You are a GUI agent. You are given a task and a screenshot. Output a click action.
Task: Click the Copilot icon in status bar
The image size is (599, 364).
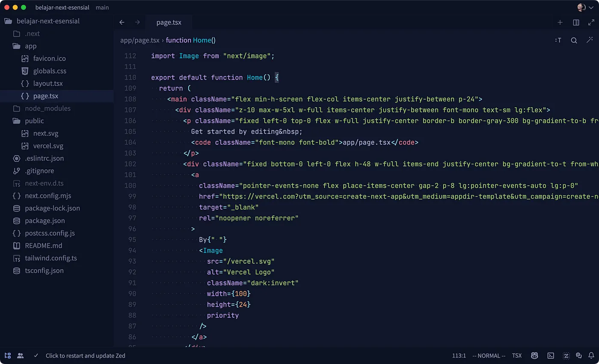(534, 355)
